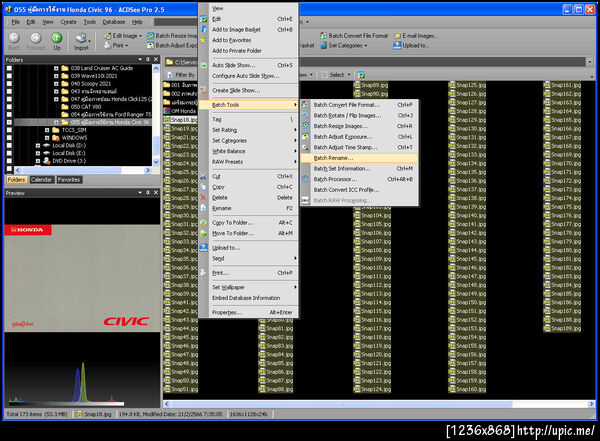This screenshot has height=441, width=600.
Task: Tick checkbox for 054 Ford Ranger folder
Action: 9,114
